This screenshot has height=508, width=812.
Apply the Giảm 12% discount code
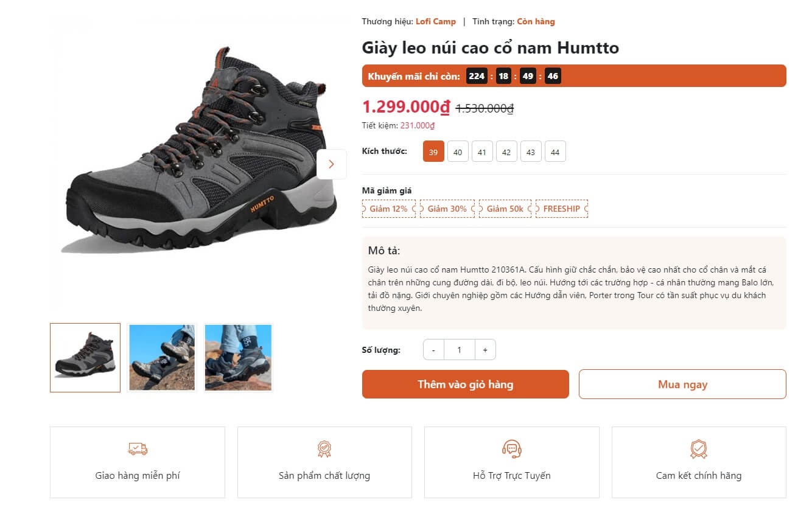[388, 209]
